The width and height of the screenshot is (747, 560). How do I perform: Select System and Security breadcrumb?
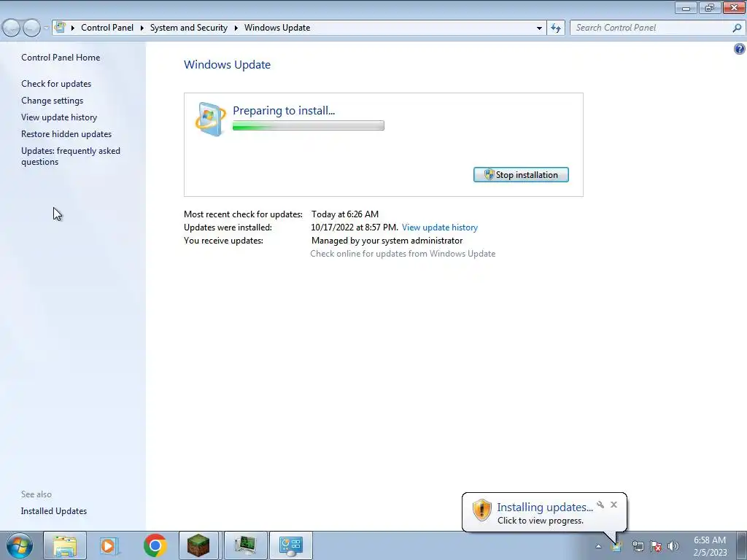click(x=189, y=28)
